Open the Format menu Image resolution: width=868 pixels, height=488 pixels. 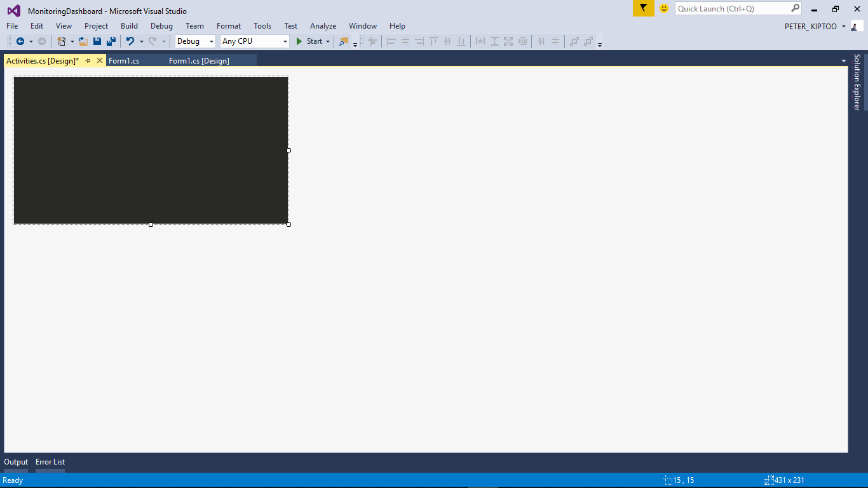(229, 26)
